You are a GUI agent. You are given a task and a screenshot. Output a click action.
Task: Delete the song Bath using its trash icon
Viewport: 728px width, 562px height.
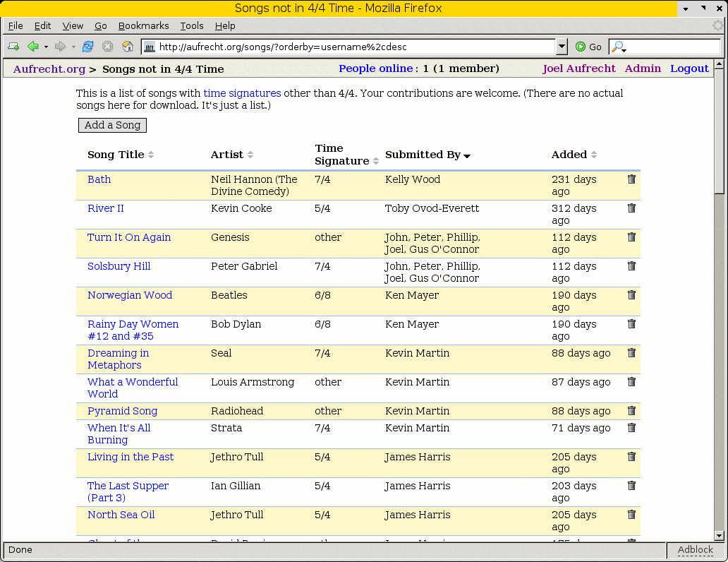click(x=631, y=179)
